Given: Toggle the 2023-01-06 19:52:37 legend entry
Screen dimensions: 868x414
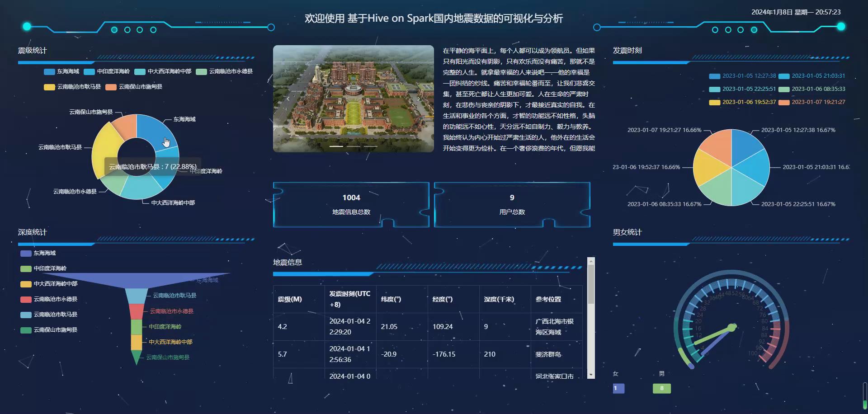Looking at the screenshot, I should tap(742, 102).
